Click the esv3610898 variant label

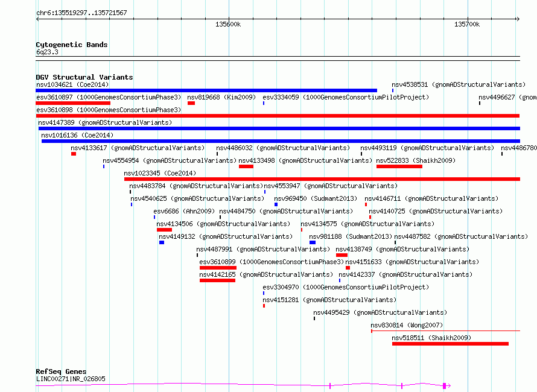click(109, 110)
